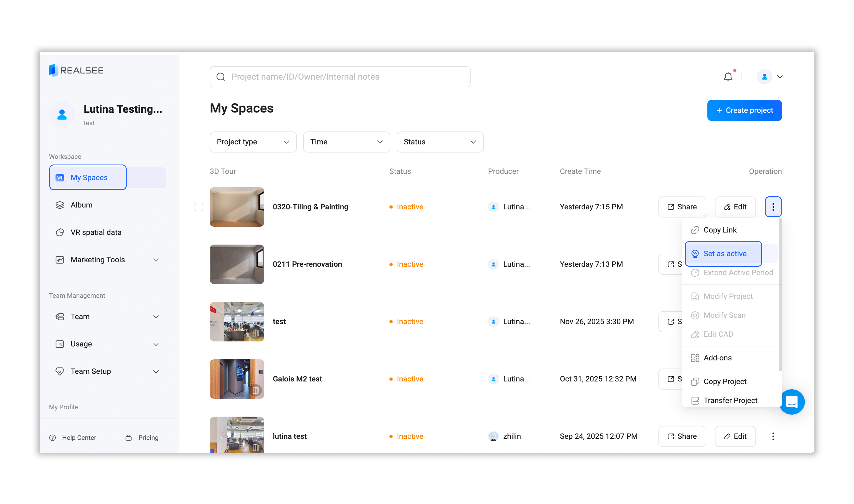Open the Project type filter dropdown
854x504 pixels.
tap(253, 142)
